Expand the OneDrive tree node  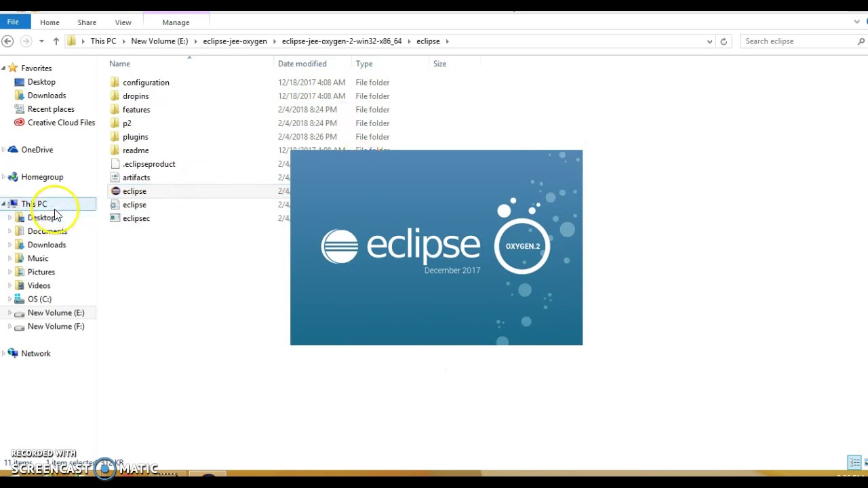tap(3, 150)
